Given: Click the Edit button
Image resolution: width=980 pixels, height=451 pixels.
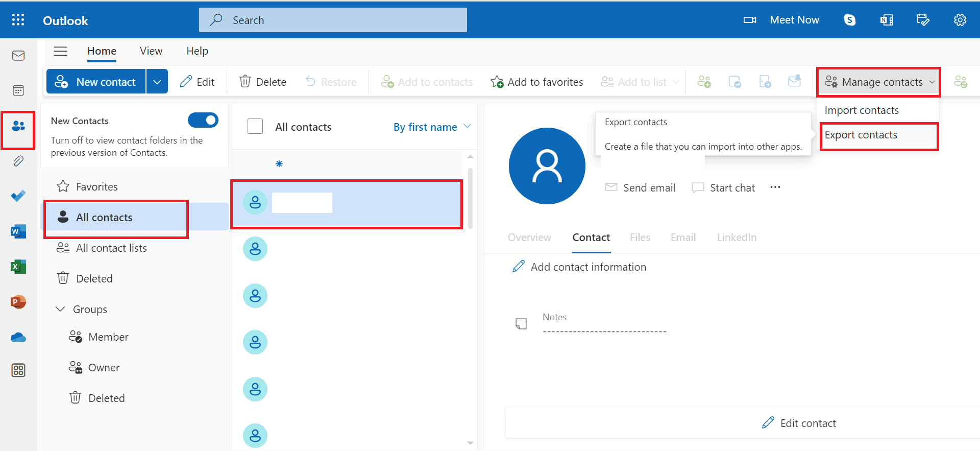Looking at the screenshot, I should pos(197,82).
